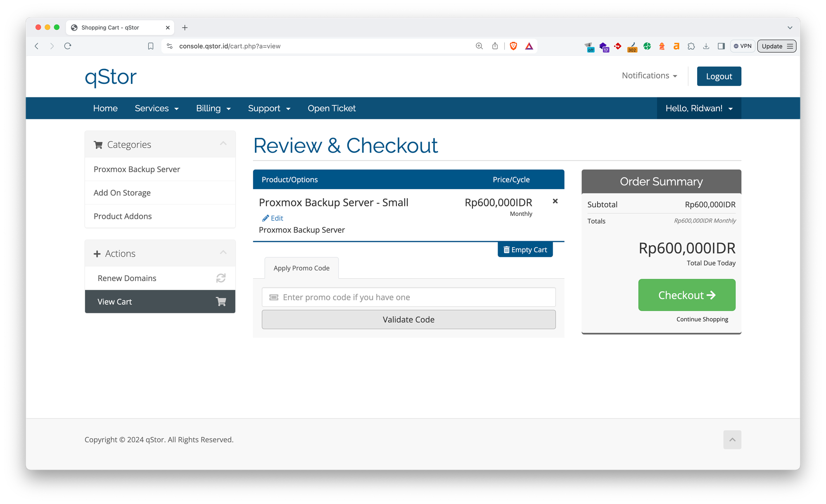Image resolution: width=826 pixels, height=504 pixels.
Task: Click the Validate Code button
Action: click(408, 319)
